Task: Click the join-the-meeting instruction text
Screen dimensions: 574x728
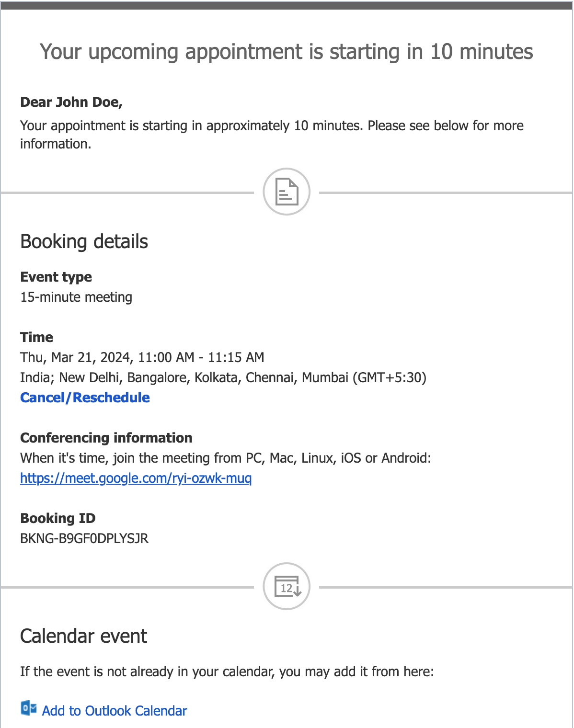Action: click(226, 458)
